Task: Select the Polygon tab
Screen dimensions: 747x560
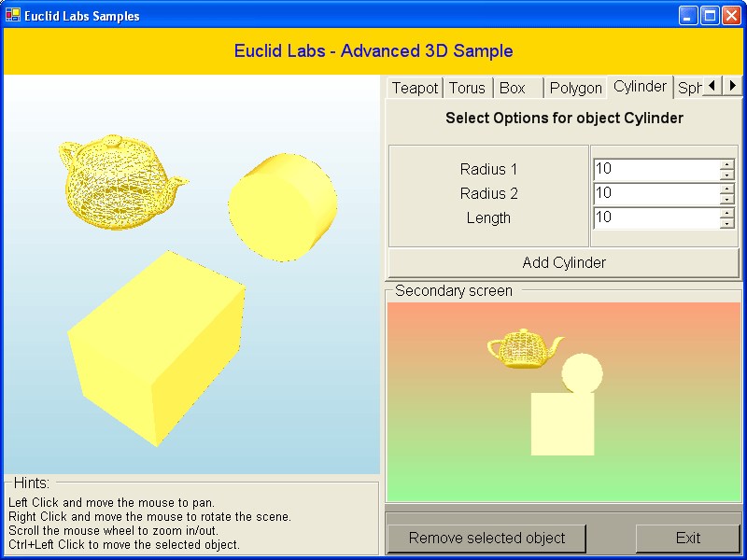Action: (575, 88)
